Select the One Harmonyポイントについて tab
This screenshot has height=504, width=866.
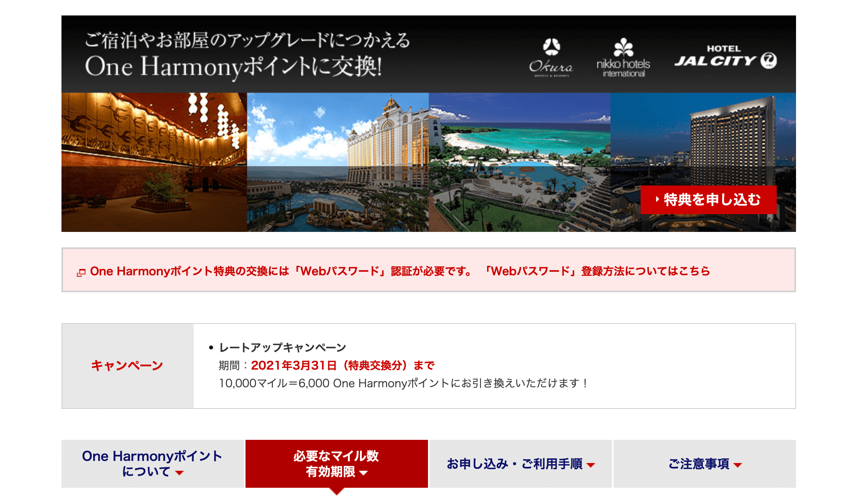tap(153, 464)
